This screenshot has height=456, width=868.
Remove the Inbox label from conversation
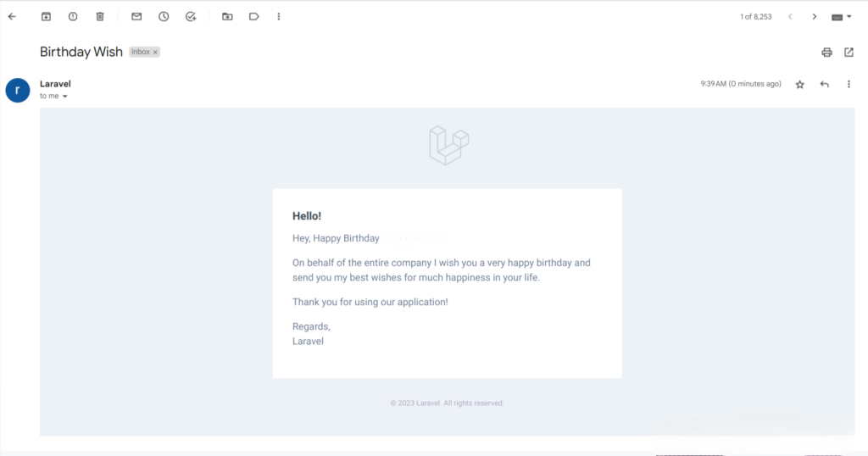click(155, 52)
